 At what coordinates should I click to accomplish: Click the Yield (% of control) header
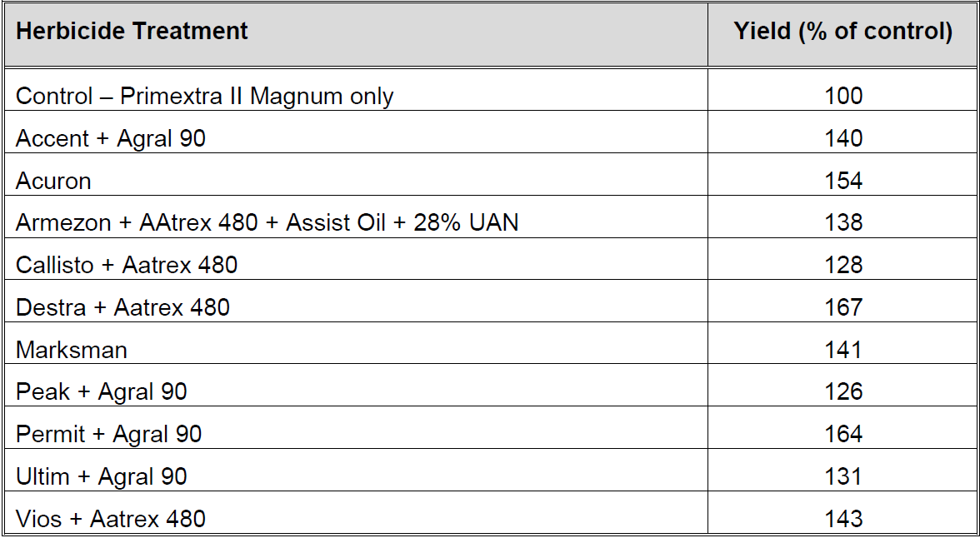842,32
